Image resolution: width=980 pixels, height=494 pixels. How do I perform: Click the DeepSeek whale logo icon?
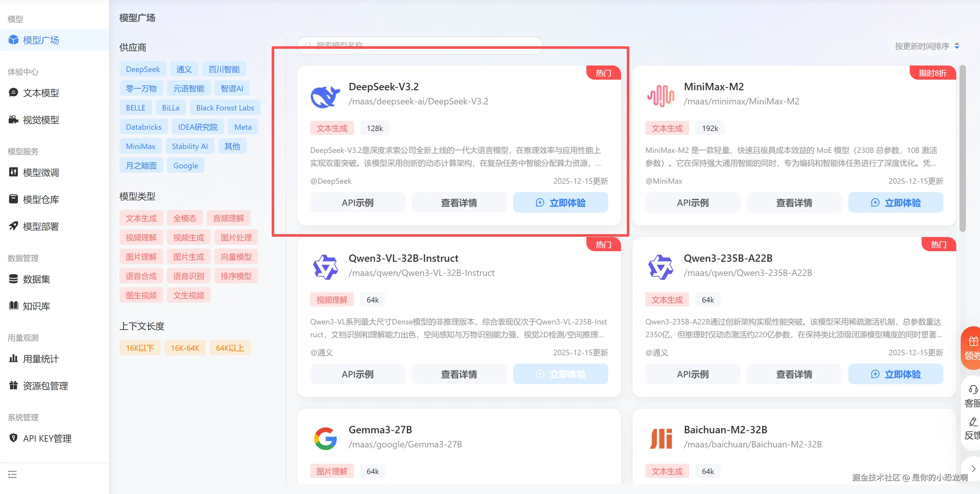pyautogui.click(x=325, y=96)
